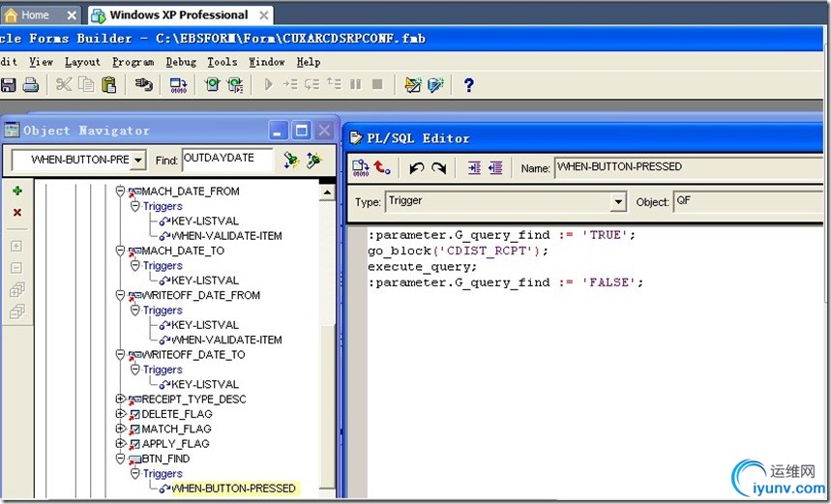
Task: Click the Find field containing OUTDAYDATE
Action: (x=227, y=160)
